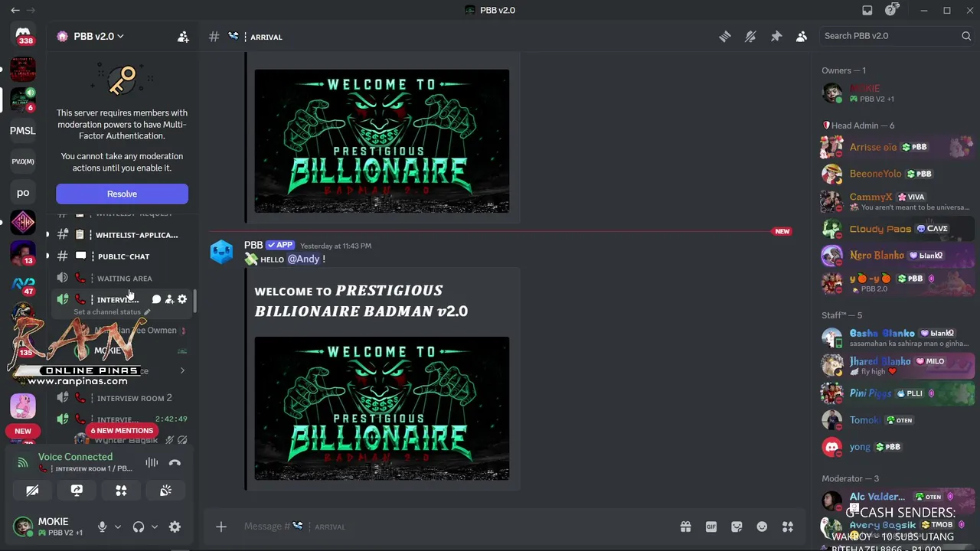Open headphones output options arrow
980x551 pixels.
(x=154, y=527)
